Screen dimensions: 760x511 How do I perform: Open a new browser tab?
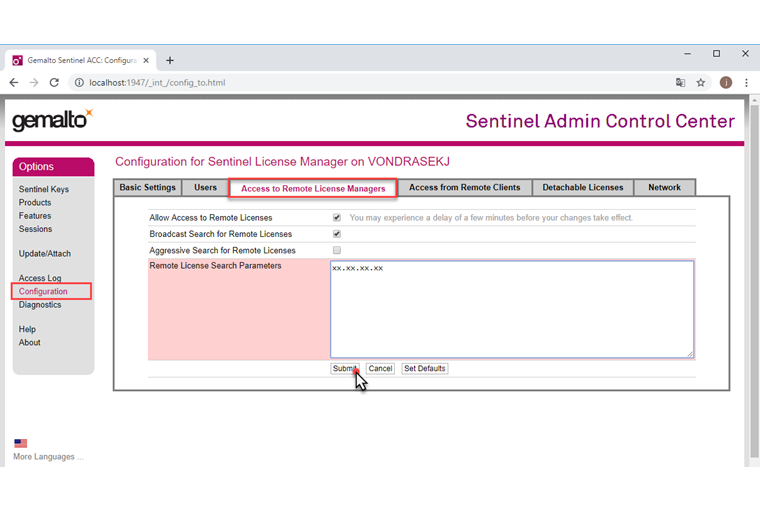pos(170,60)
